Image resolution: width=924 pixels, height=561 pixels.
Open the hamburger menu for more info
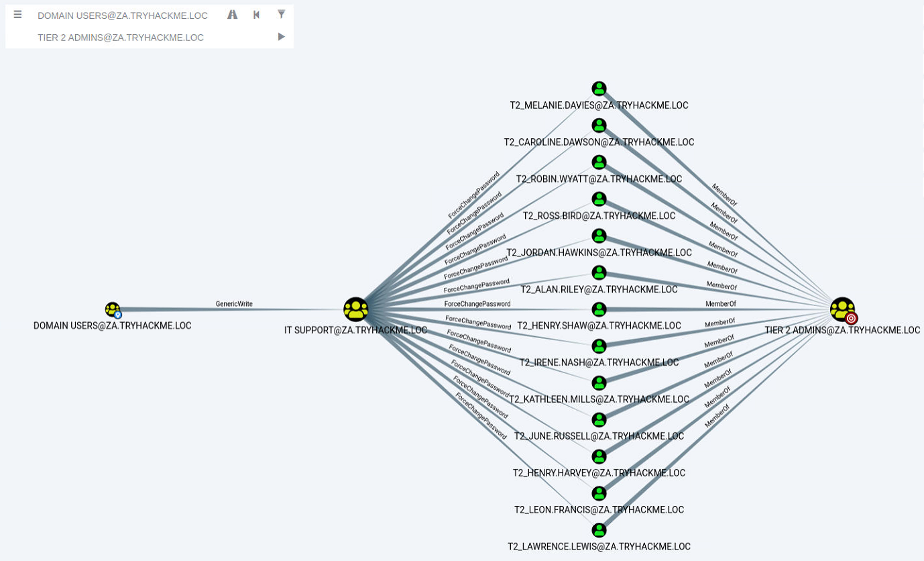point(17,15)
